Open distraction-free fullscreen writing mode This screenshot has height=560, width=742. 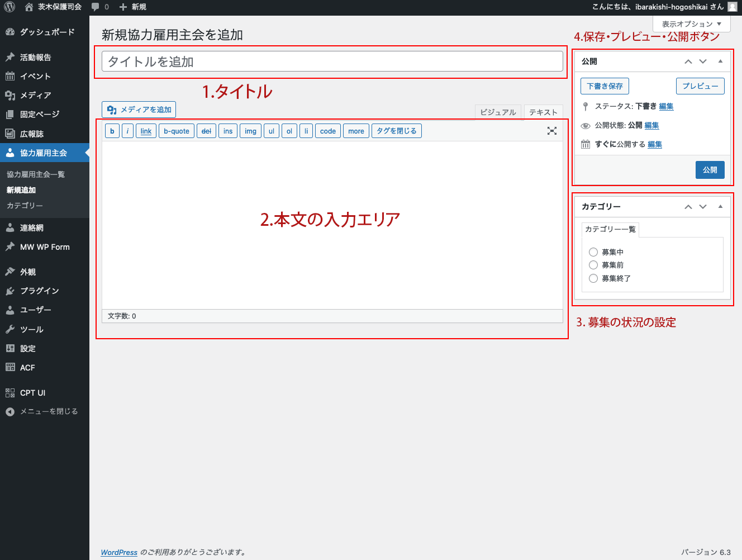pos(552,130)
